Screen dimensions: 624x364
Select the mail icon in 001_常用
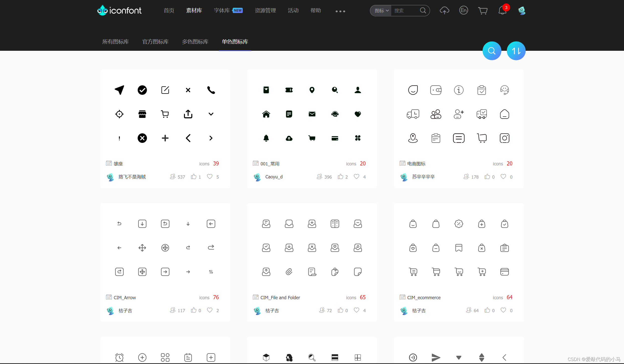312,114
